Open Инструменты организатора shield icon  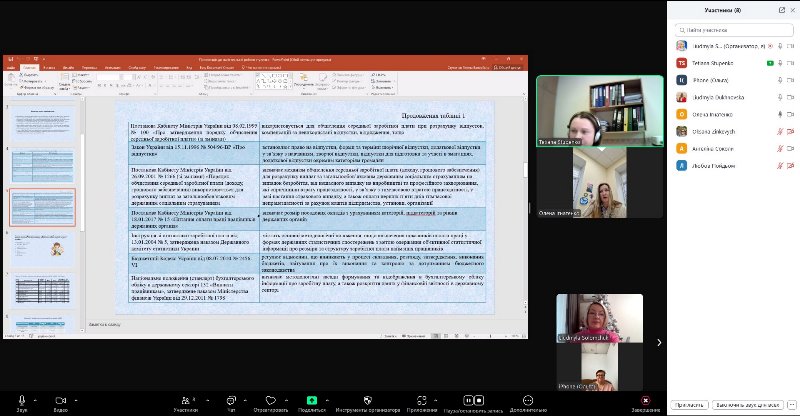tap(367, 401)
